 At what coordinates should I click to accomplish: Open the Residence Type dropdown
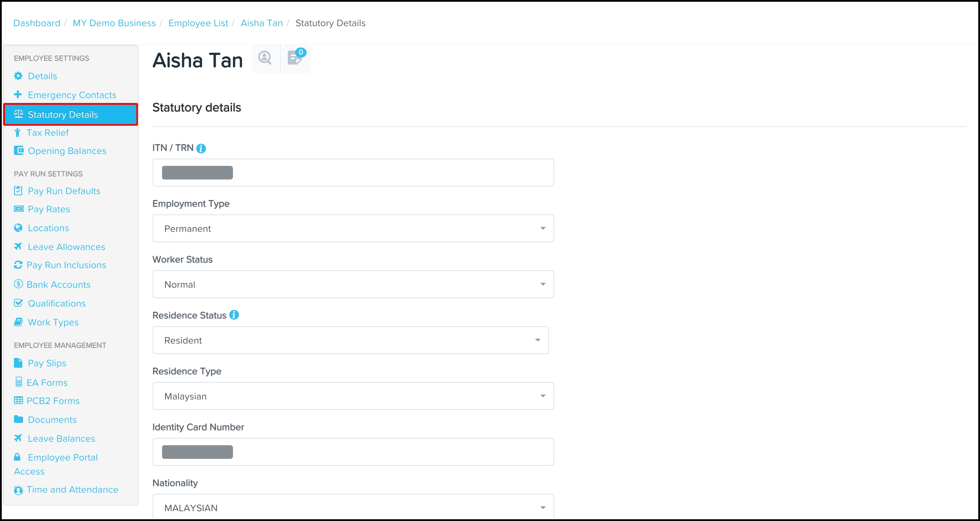353,396
